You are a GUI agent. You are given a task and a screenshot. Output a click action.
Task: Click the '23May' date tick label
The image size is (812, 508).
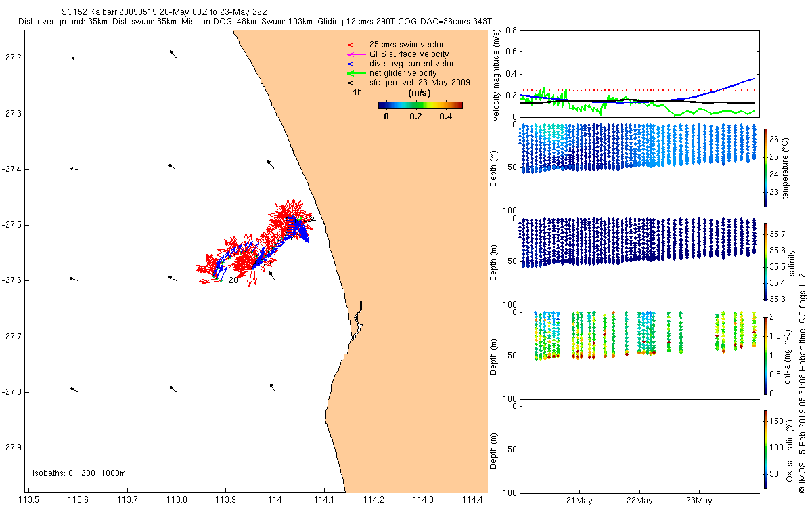[699, 501]
